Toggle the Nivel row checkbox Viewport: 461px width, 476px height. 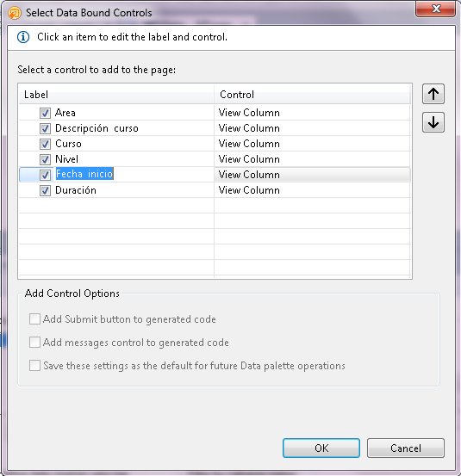pyautogui.click(x=45, y=159)
